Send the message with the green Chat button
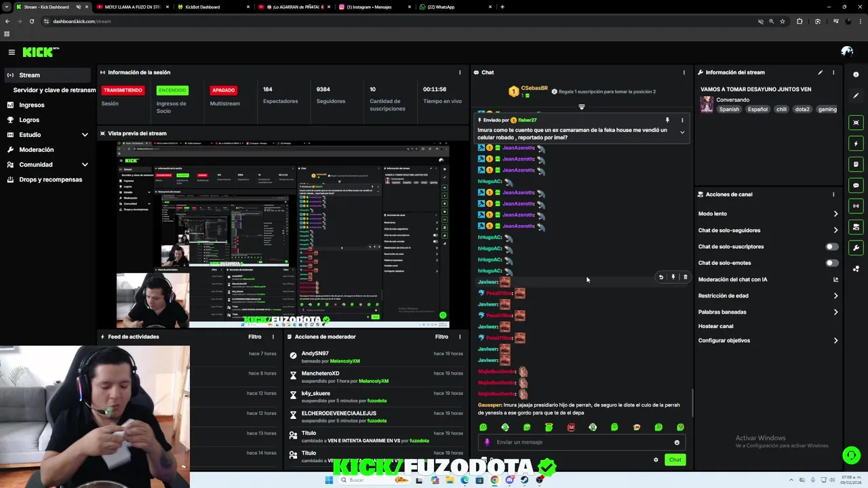868x488 pixels. click(x=675, y=460)
